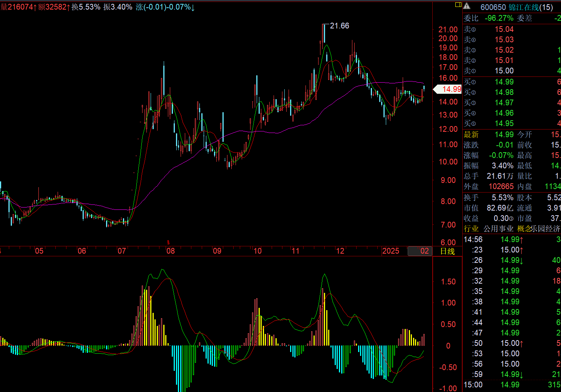The height and width of the screenshot is (392, 561).
Task: Click the 21.00 price axis label
Action: (448, 30)
